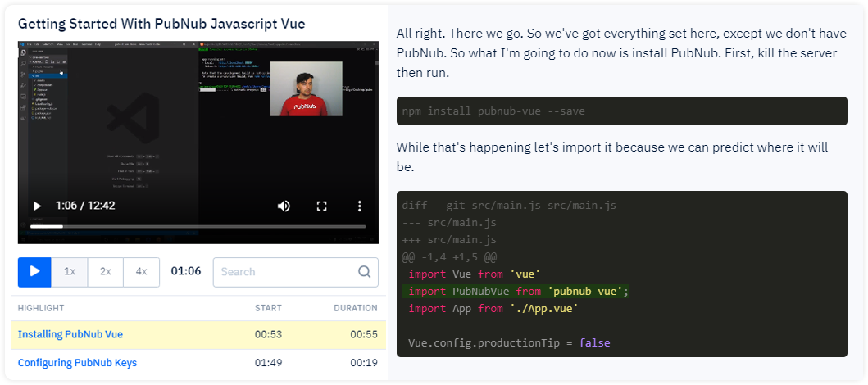Click the blue play button below the video
Screen dimensions: 868x385
pos(34,272)
